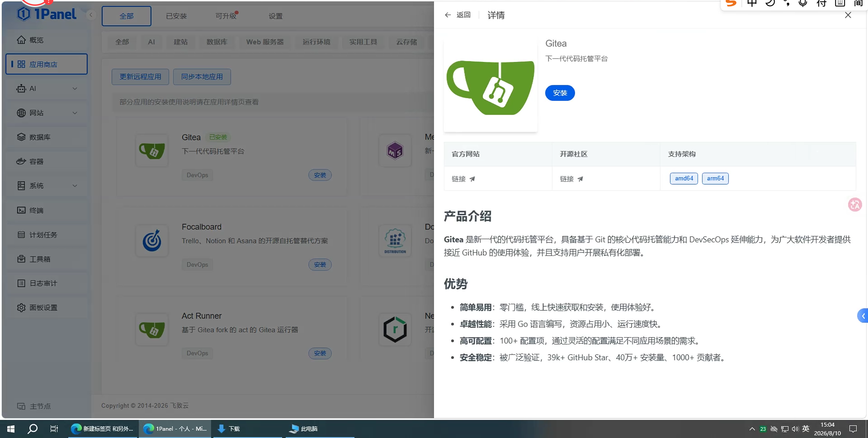Expand the blue side panel arrow
868x438 pixels.
pos(863,316)
